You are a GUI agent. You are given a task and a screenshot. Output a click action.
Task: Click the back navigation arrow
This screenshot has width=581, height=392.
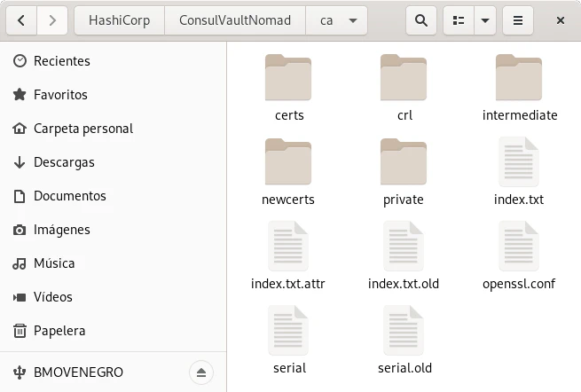tap(21, 20)
